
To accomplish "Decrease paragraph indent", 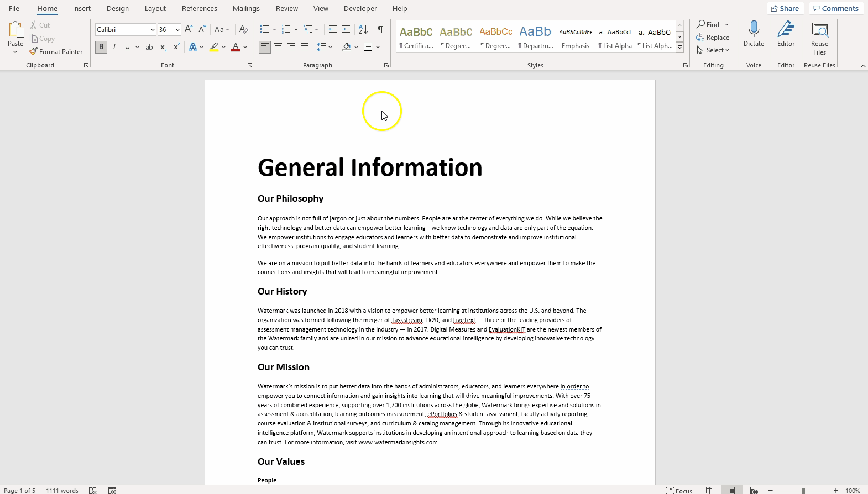I will click(333, 29).
